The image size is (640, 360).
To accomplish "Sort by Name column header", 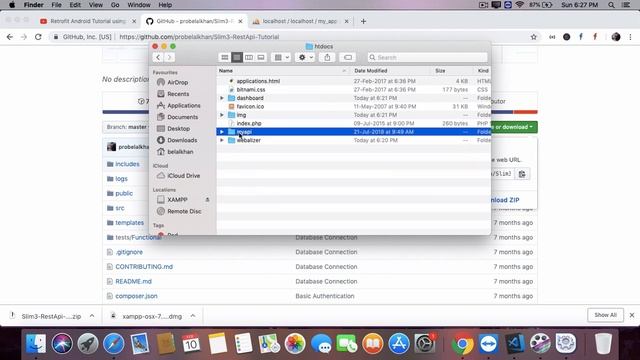I will [x=283, y=71].
